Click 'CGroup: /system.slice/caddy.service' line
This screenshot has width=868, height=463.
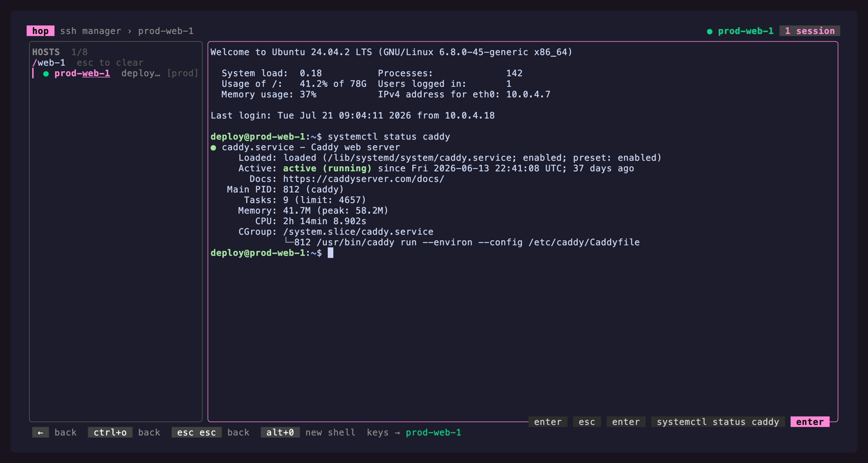[336, 231]
